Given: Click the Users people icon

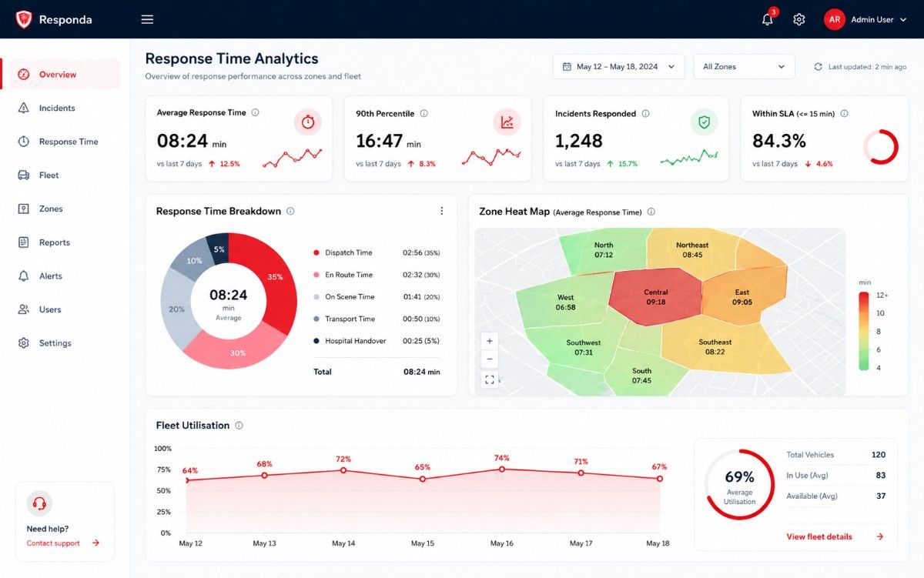Looking at the screenshot, I should 24,309.
